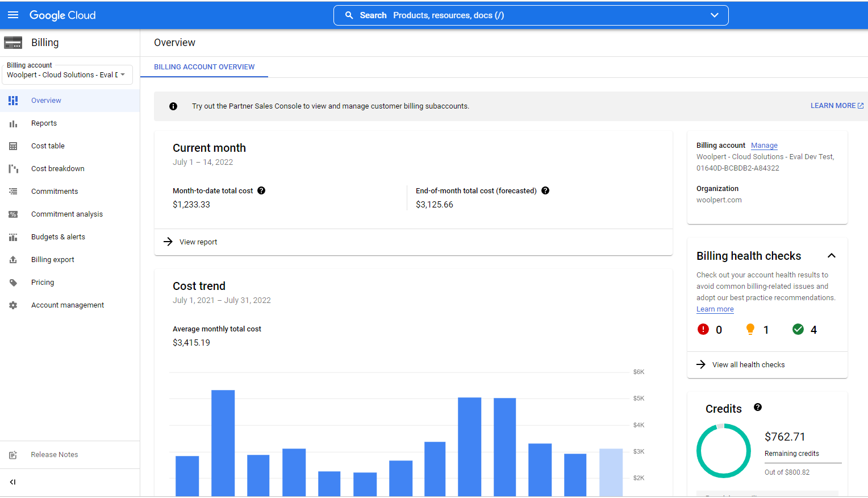The height and width of the screenshot is (498, 868).
Task: Click in the Search products input field
Action: pos(531,15)
